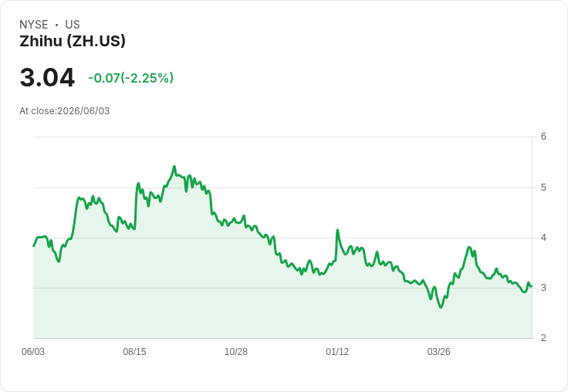Click the price spike above the 01/12 date
Screen dimensions: 568x392
pos(337,230)
